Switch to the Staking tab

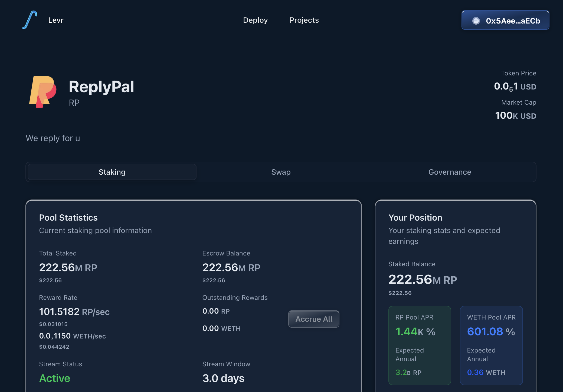pos(112,172)
